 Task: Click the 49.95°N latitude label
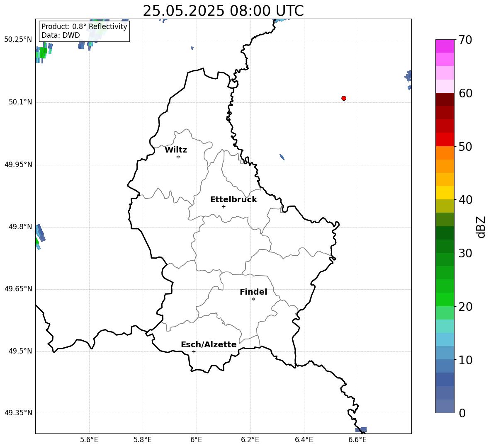click(18, 165)
